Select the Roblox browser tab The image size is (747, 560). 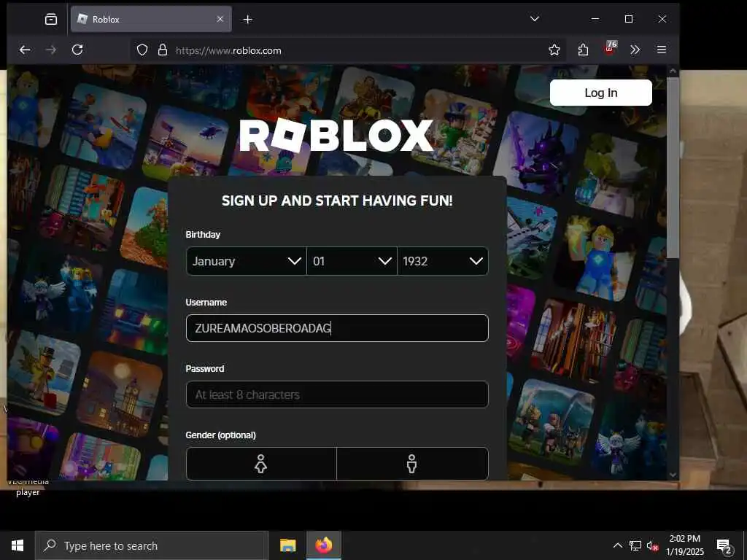pyautogui.click(x=151, y=19)
